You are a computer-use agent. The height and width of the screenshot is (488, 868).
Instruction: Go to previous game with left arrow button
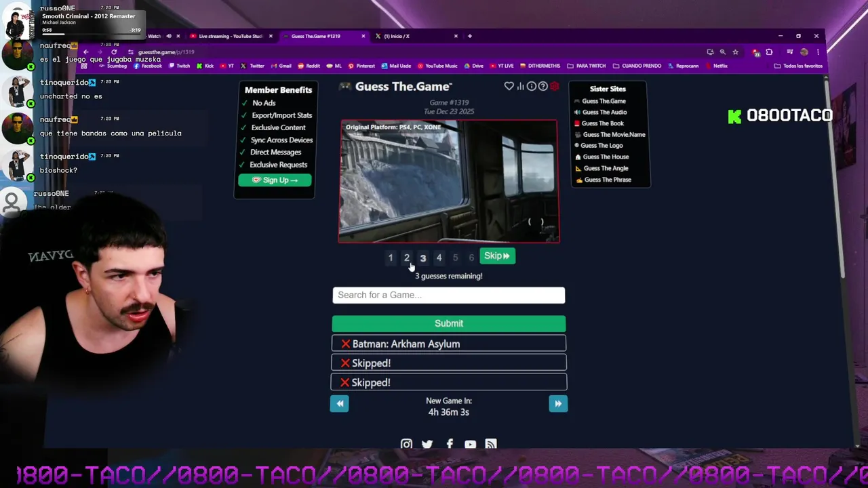click(340, 403)
